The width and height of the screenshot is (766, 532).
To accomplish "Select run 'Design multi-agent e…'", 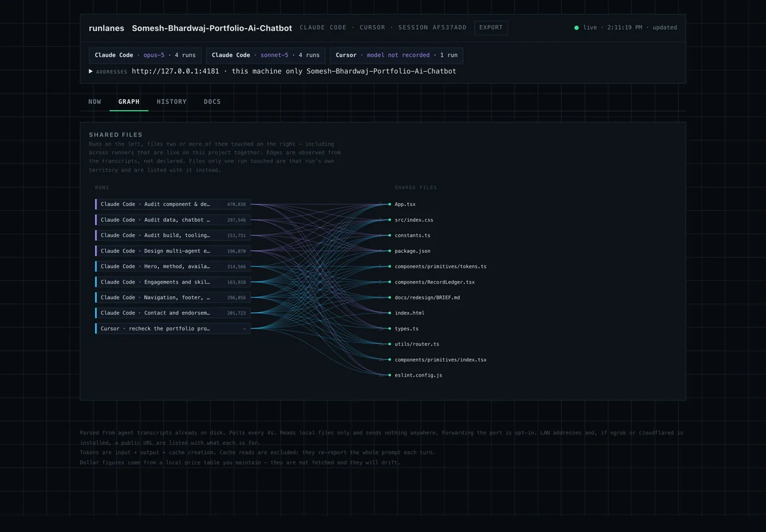I will click(x=173, y=251).
